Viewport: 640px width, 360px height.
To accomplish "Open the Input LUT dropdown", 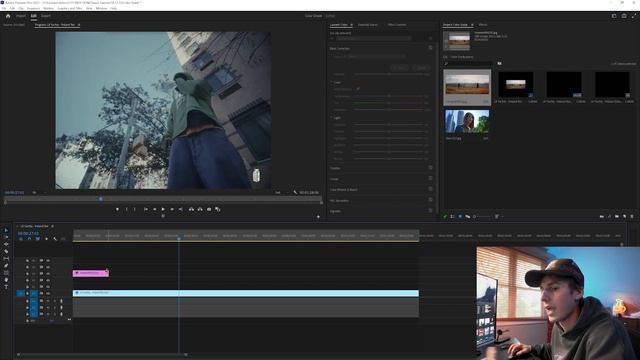I will point(378,56).
